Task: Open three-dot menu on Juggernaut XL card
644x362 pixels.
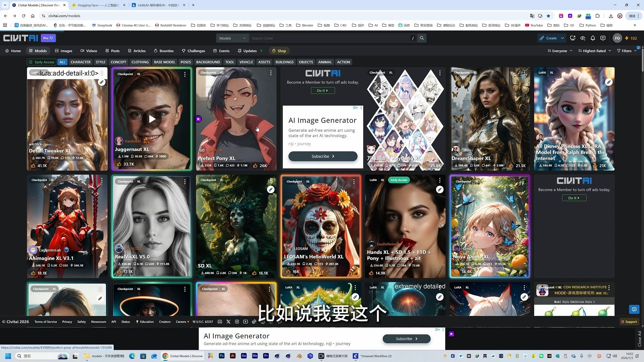Action: click(185, 74)
